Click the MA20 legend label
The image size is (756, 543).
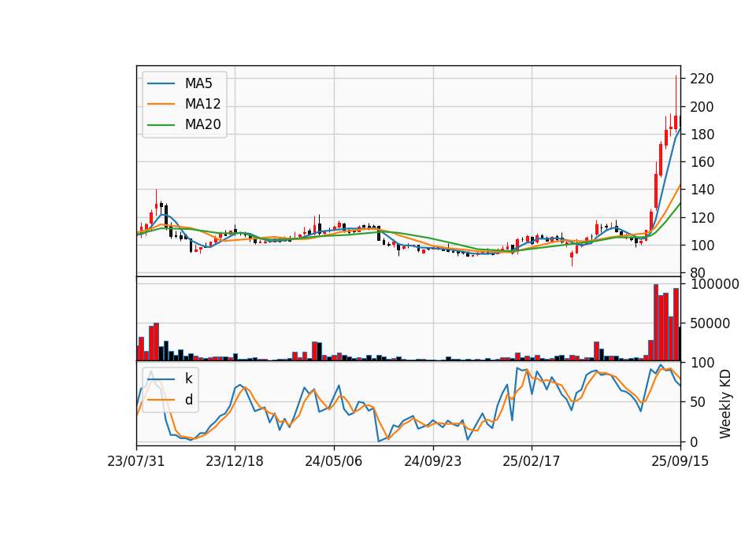[x=202, y=124]
